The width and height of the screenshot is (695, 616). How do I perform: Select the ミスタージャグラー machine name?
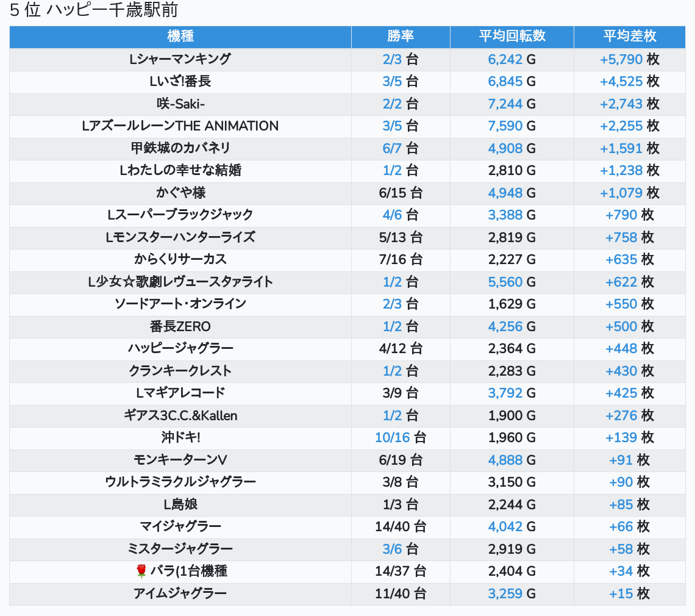(x=180, y=549)
